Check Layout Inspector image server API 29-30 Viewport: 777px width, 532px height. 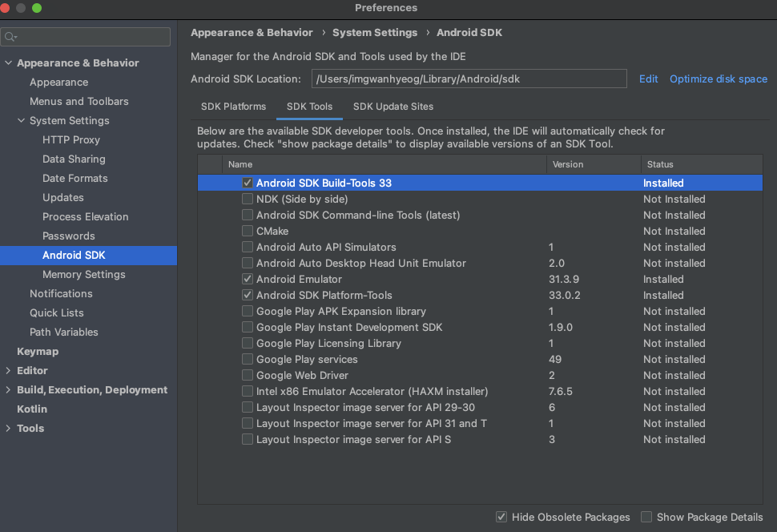(x=248, y=407)
